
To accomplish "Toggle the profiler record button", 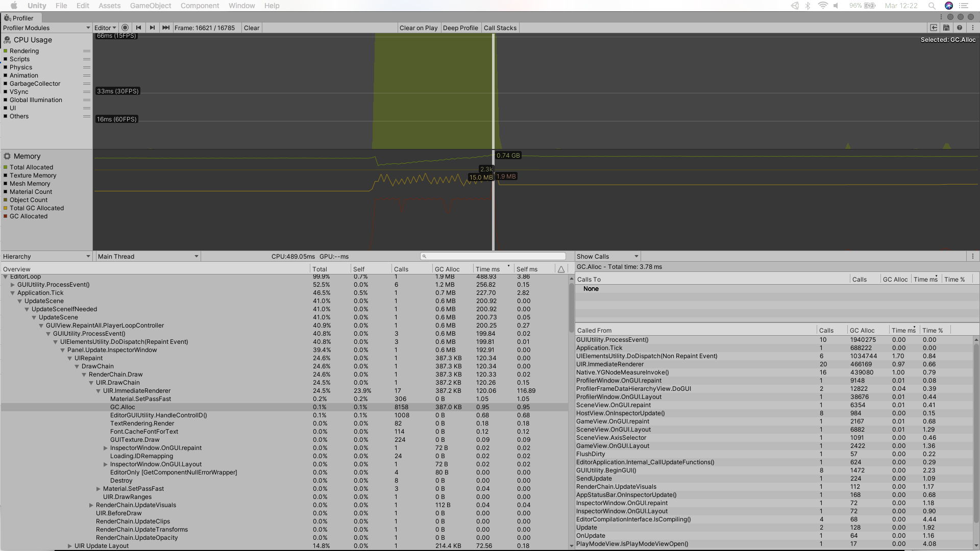I will 125,28.
